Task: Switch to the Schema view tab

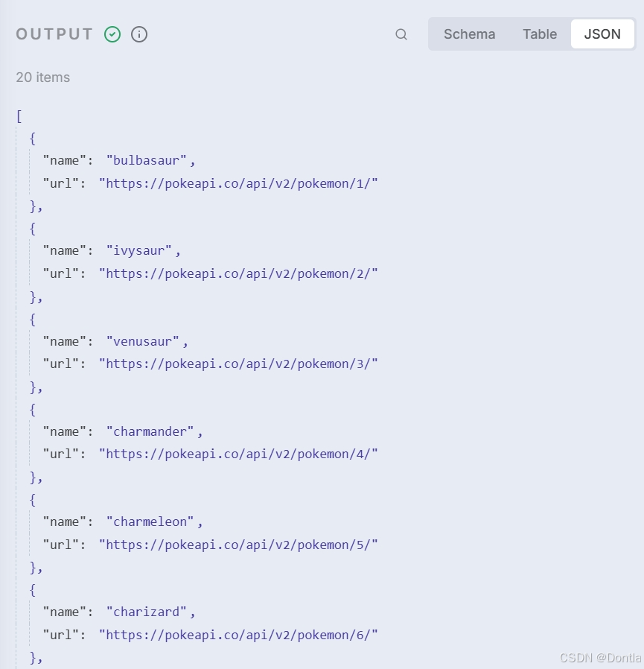Action: 469,34
